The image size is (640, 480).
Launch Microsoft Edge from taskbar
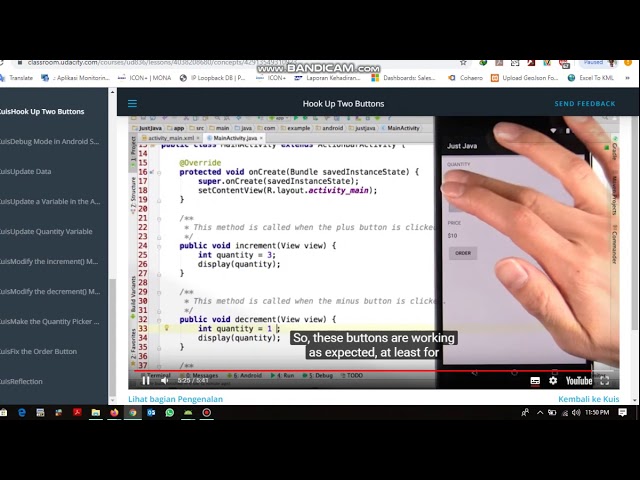[x=22, y=413]
